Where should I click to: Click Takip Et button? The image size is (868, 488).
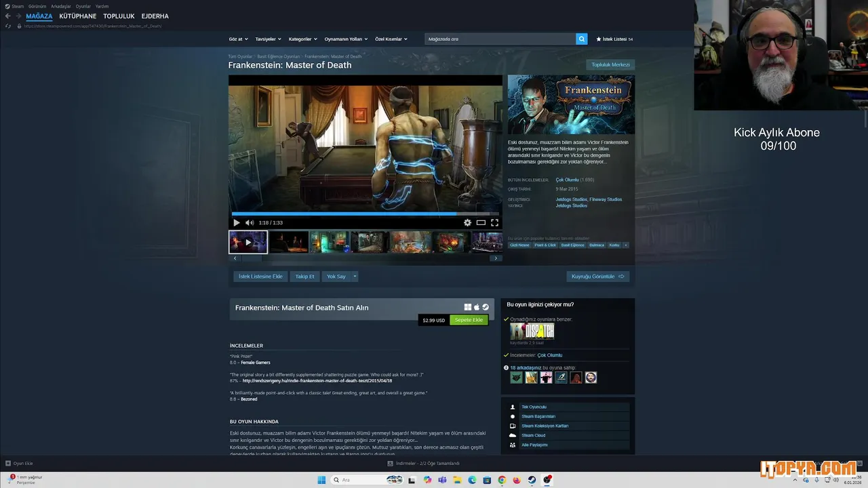pyautogui.click(x=304, y=277)
